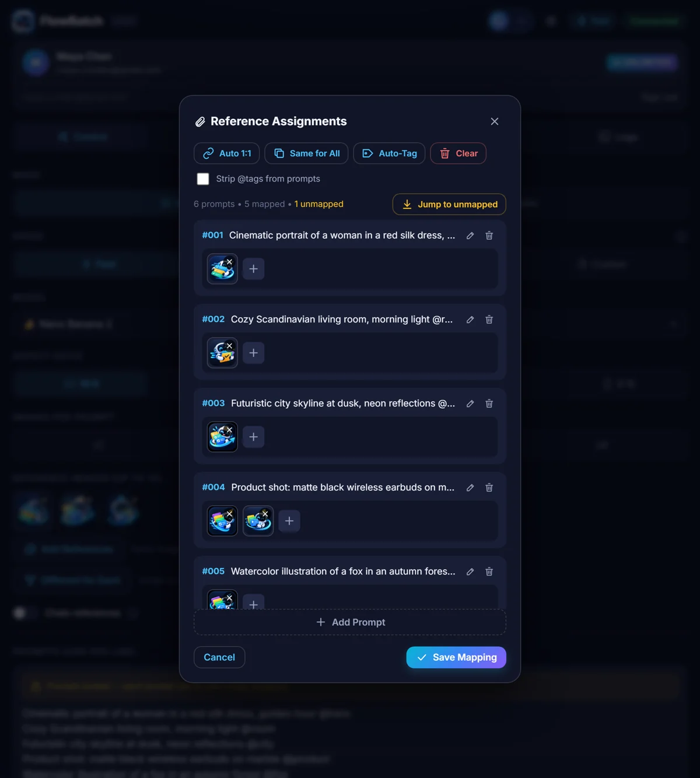Delete prompt #003 using its trash icon
Image resolution: width=700 pixels, height=778 pixels.
click(x=489, y=404)
